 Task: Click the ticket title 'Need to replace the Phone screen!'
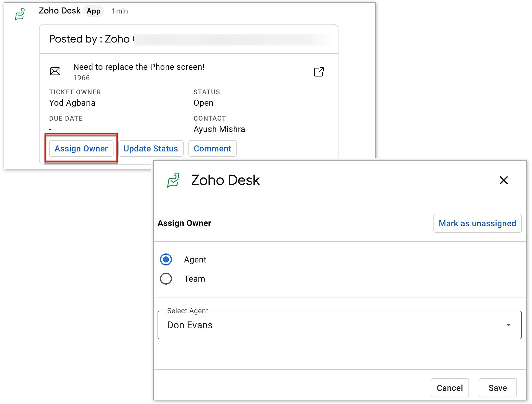139,67
